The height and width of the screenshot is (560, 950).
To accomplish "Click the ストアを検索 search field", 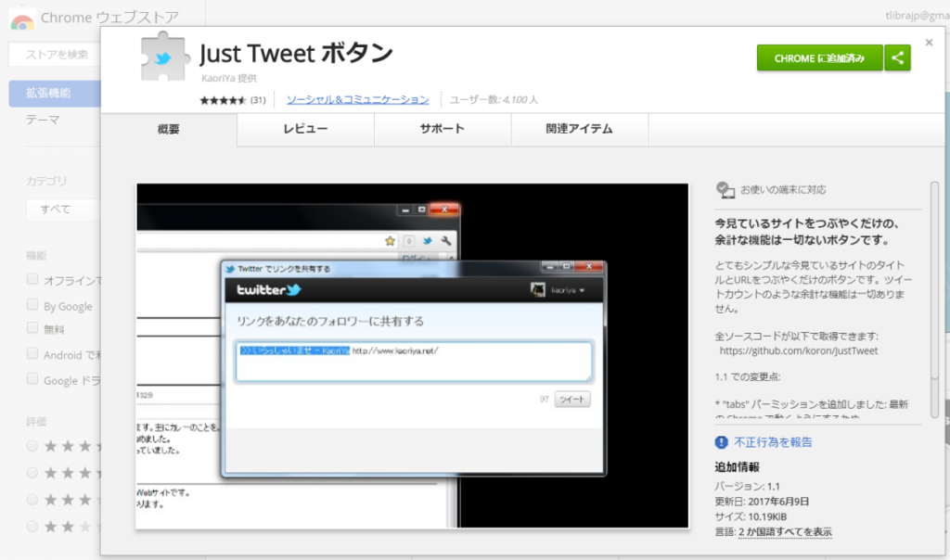I will coord(55,55).
